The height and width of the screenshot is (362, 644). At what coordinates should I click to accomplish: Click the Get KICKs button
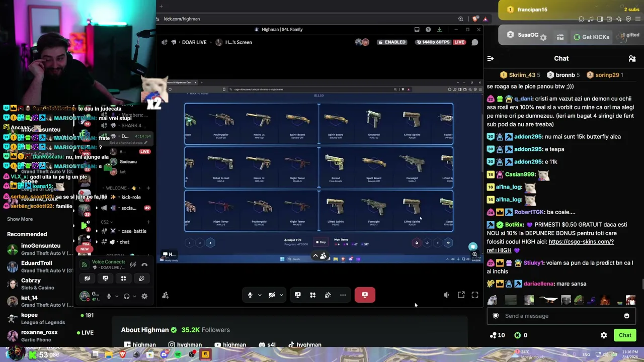591,37
